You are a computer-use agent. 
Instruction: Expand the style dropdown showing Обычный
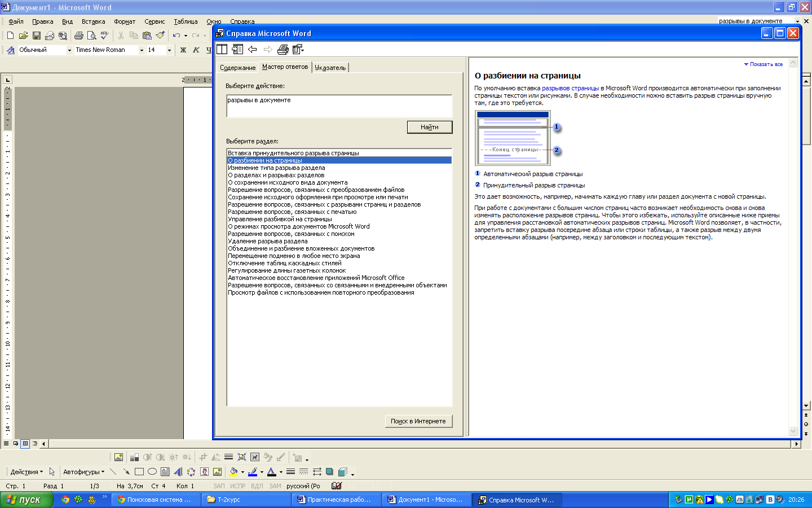(x=69, y=50)
